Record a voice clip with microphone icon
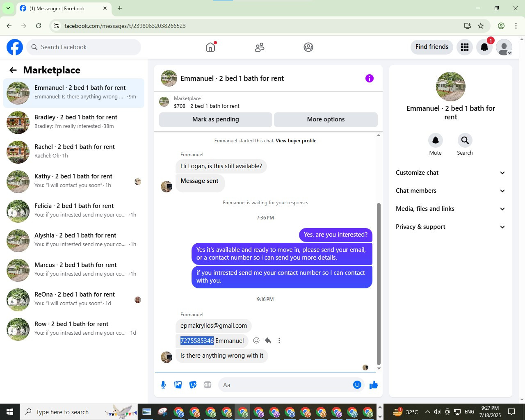Image resolution: width=525 pixels, height=420 pixels. coord(163,385)
